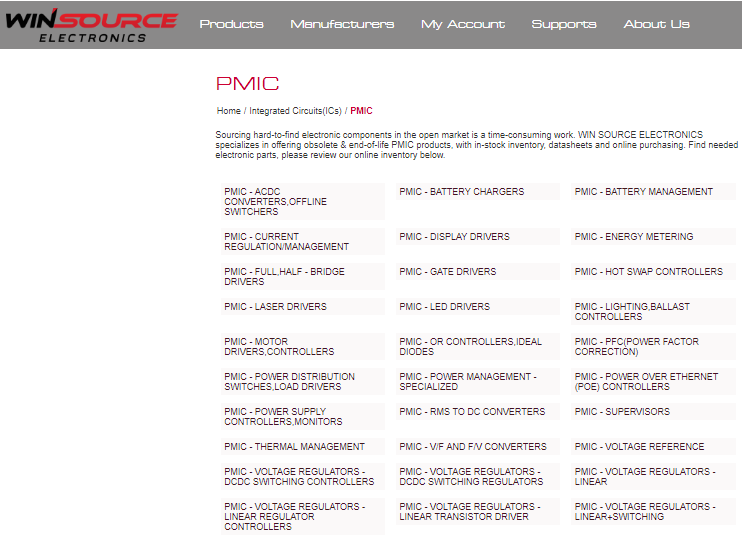This screenshot has height=536, width=744.
Task: Open PMIC - Gate Drivers category
Action: (478, 271)
